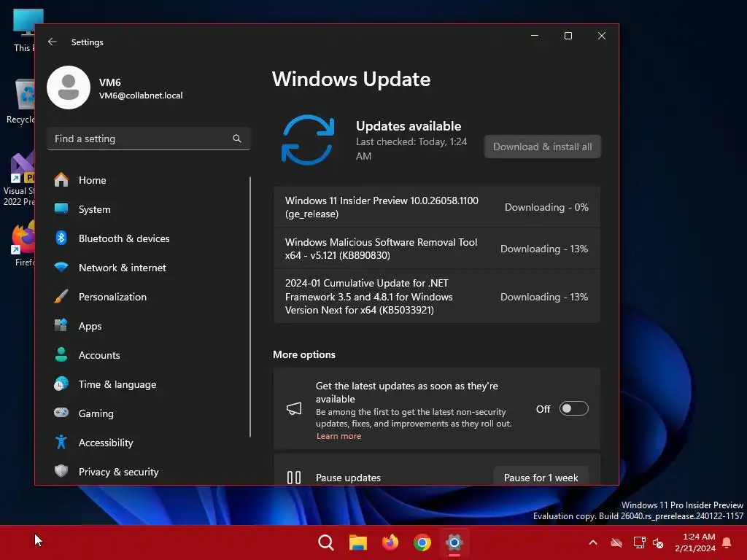Click the network display icon in system tray

point(639,542)
